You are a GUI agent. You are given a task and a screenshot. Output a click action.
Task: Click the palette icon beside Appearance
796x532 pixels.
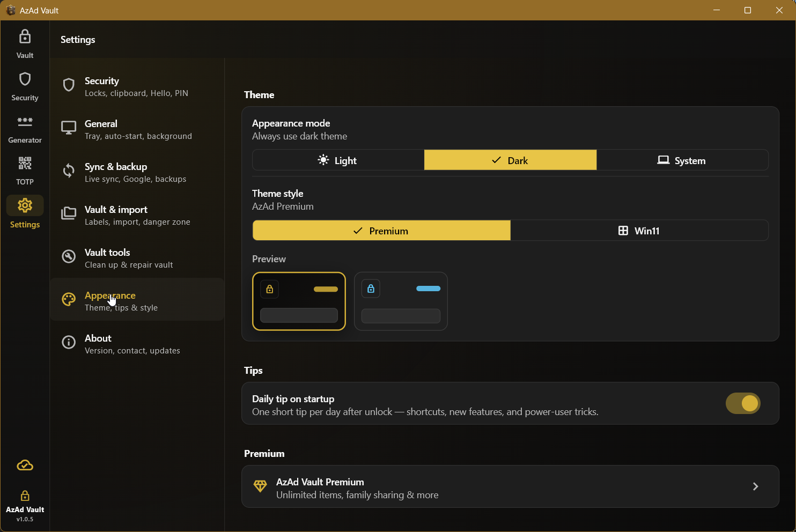pyautogui.click(x=69, y=299)
